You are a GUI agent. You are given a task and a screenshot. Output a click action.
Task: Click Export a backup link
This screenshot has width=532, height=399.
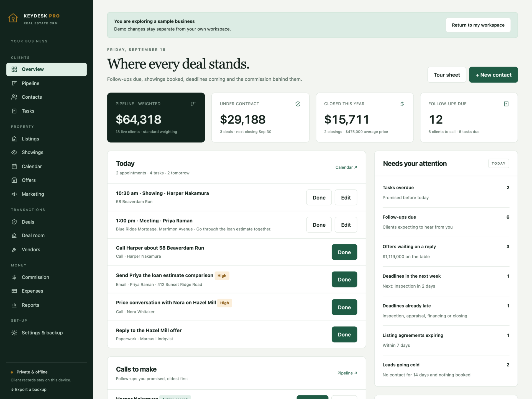click(x=29, y=390)
